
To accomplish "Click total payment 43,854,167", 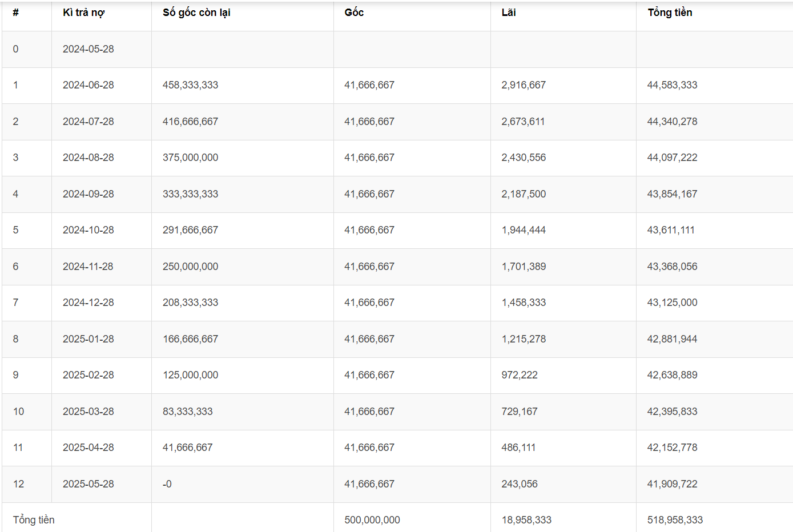I will point(673,194).
